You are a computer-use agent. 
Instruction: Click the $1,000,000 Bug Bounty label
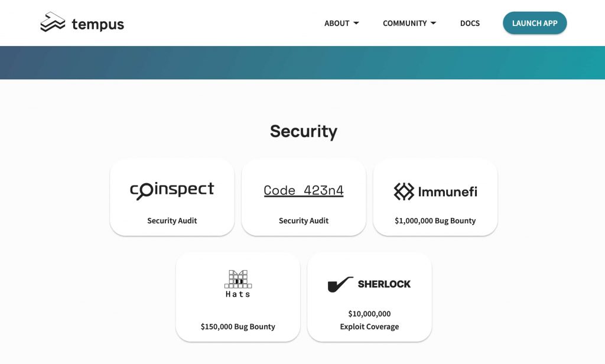click(x=435, y=220)
